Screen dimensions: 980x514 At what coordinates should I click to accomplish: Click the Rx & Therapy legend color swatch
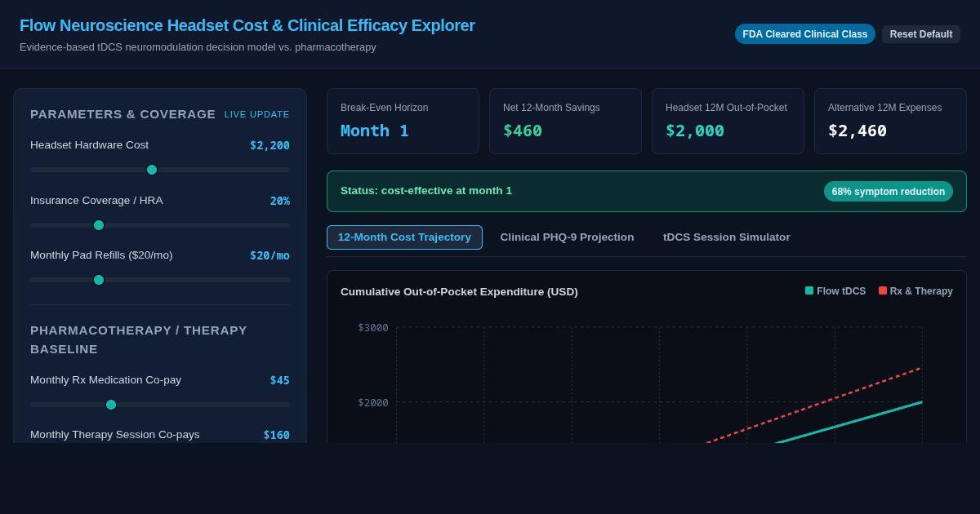883,290
